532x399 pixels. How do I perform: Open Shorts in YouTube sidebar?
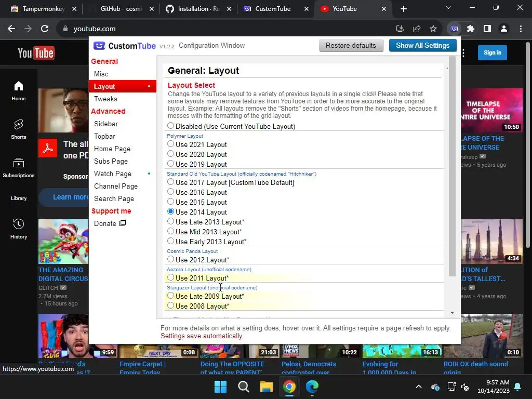tap(19, 129)
